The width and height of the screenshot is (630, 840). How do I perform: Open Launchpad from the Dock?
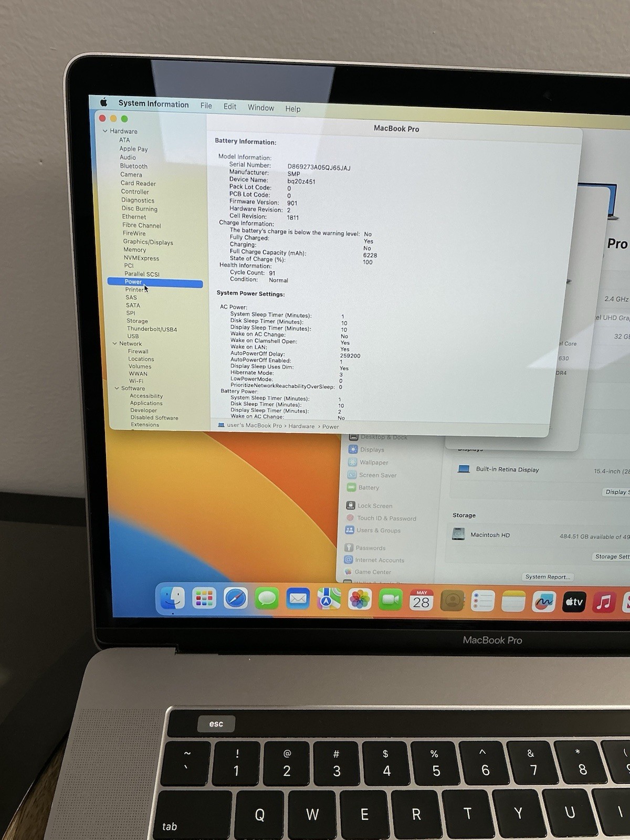click(x=204, y=598)
